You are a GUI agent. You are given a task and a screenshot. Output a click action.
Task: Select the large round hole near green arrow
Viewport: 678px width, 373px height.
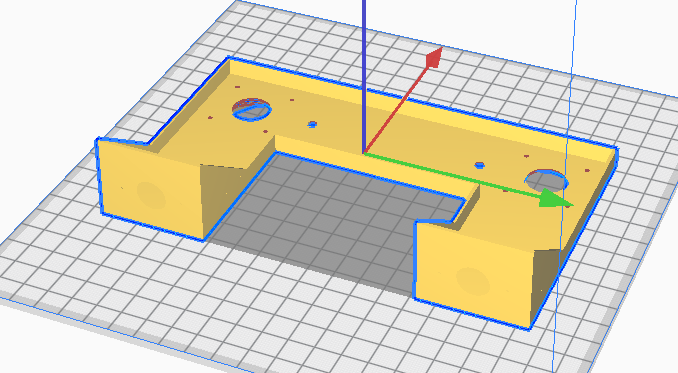coord(546,180)
